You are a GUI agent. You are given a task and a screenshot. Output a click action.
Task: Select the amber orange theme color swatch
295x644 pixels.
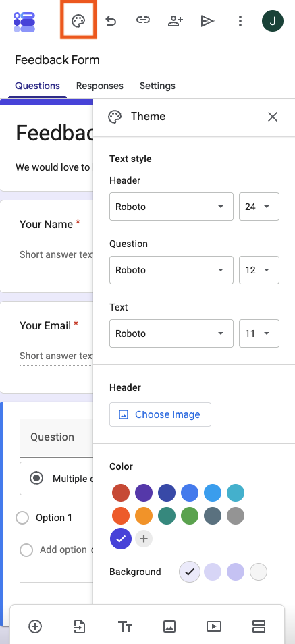click(x=143, y=516)
